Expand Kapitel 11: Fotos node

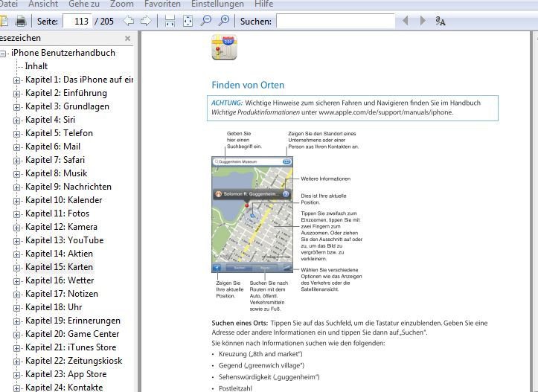tap(16, 214)
